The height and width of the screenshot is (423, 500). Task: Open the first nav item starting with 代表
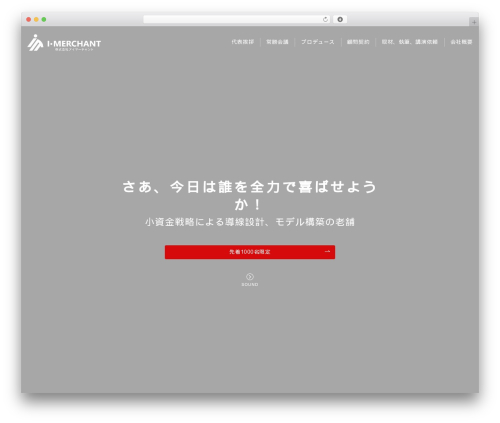[x=243, y=42]
